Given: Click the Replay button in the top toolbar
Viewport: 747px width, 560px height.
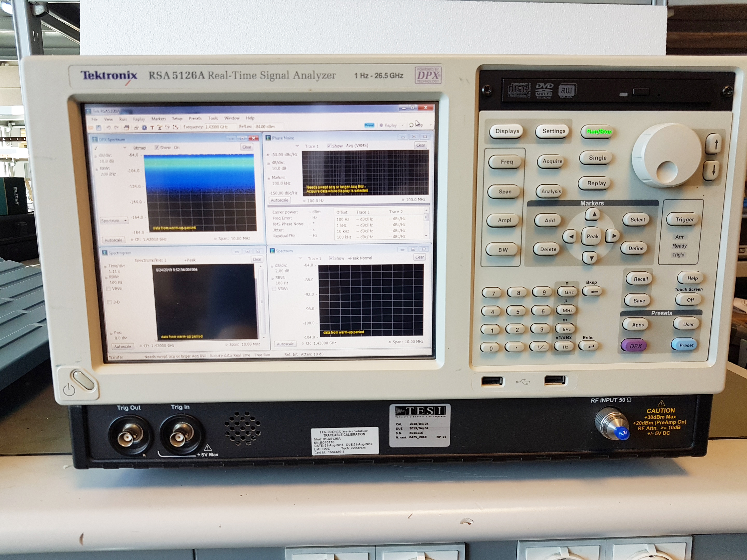Looking at the screenshot, I should (388, 125).
